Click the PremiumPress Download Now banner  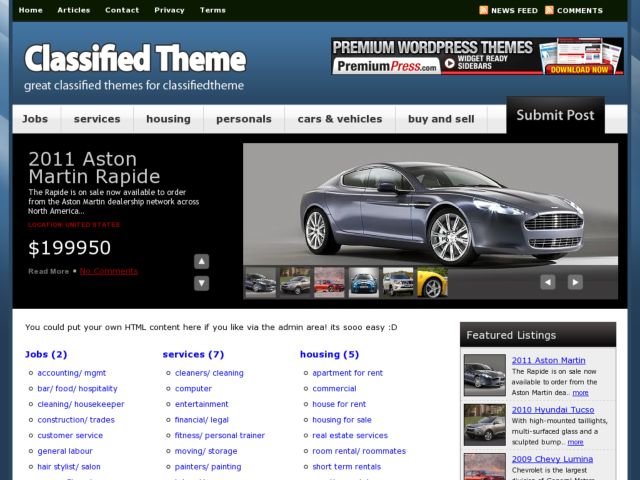pyautogui.click(x=478, y=56)
